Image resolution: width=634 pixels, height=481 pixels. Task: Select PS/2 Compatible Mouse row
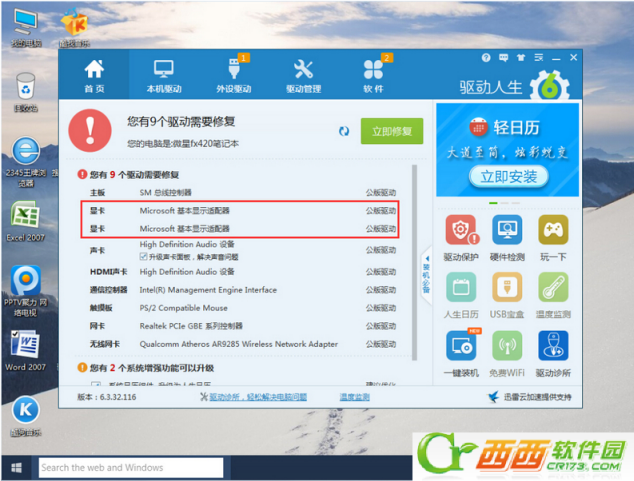coord(243,308)
